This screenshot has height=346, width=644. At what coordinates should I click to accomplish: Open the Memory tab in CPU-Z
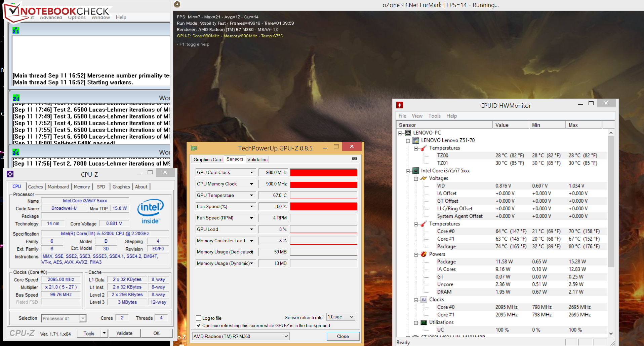click(x=82, y=186)
